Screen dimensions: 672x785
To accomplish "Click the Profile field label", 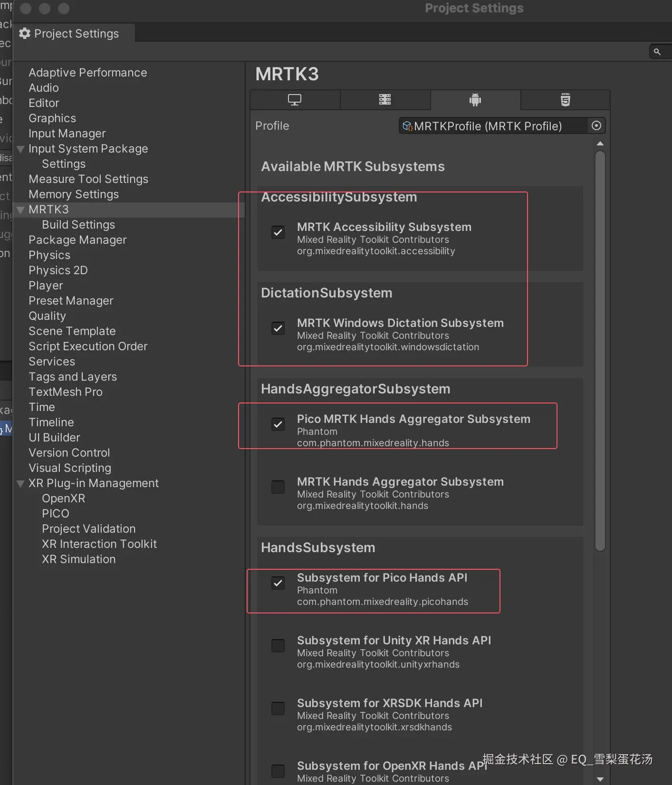I will click(272, 126).
